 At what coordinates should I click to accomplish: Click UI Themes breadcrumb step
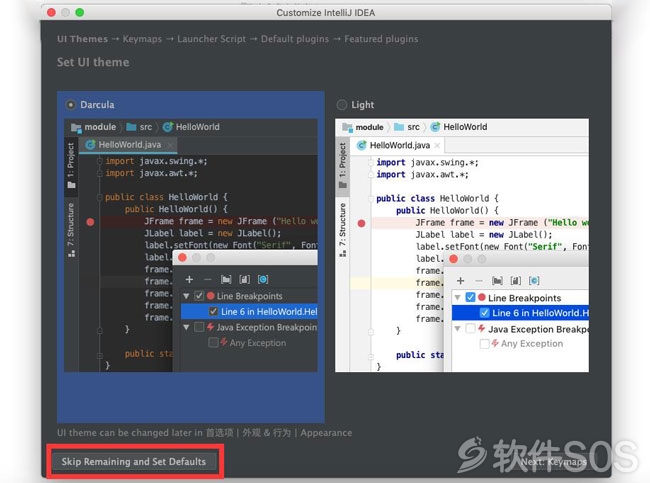pyautogui.click(x=82, y=39)
